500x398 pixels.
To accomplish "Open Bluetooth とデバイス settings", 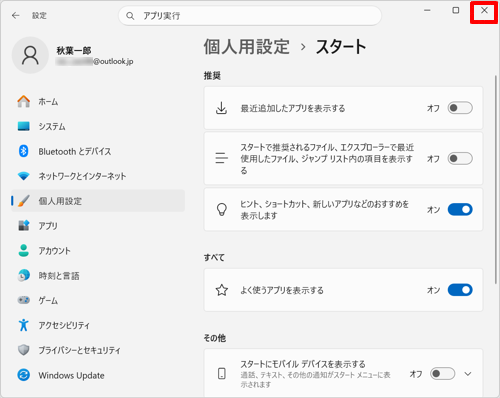I will 98,151.
